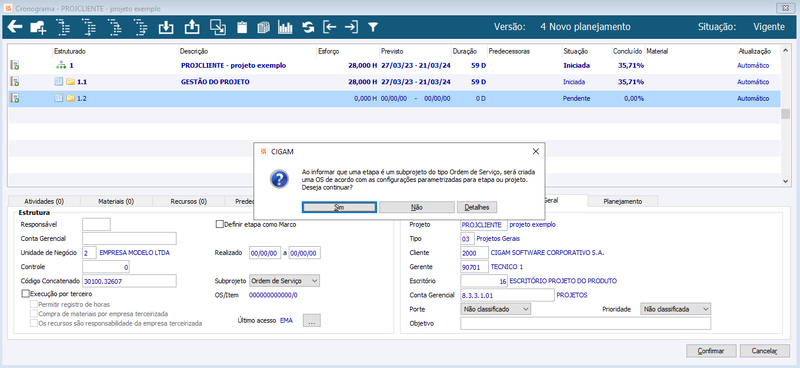Switch to the Recursos (0) tab

coord(188,202)
